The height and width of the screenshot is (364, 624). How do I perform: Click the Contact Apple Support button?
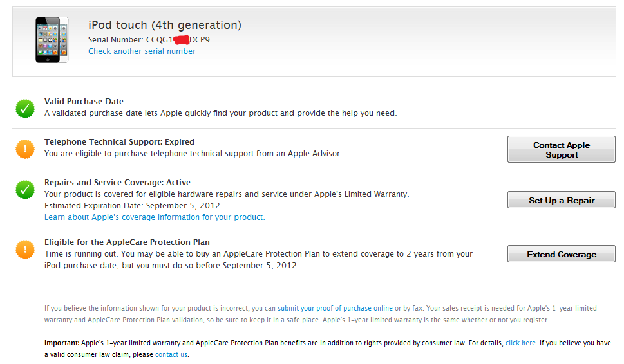[561, 149]
